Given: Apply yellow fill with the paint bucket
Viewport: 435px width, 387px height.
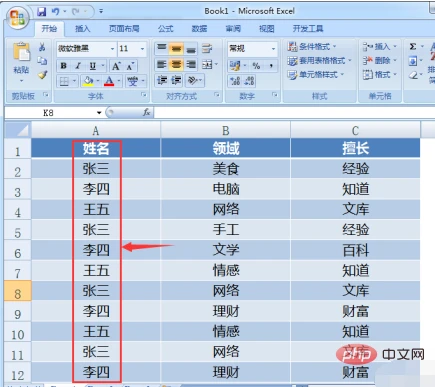Looking at the screenshot, I should click(88, 81).
